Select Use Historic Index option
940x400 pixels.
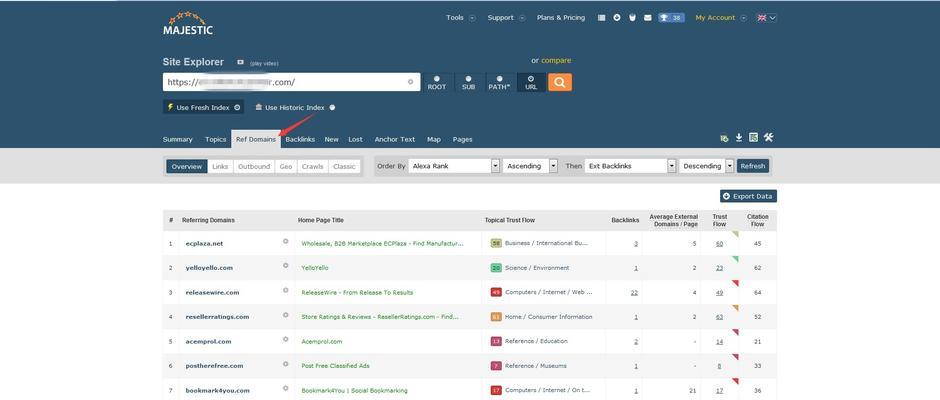295,107
